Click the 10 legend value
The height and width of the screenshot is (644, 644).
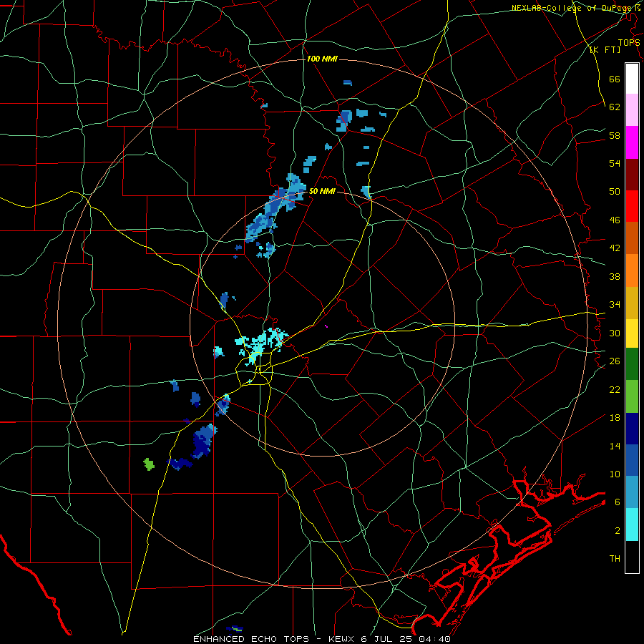point(615,474)
